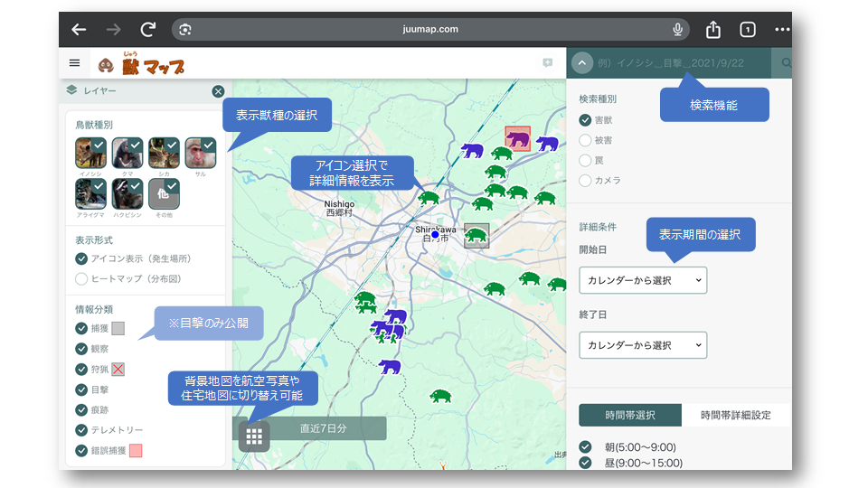Image resolution: width=868 pixels, height=488 pixels.
Task: Click the pink-highlighted bear marker on the map
Action: [518, 138]
